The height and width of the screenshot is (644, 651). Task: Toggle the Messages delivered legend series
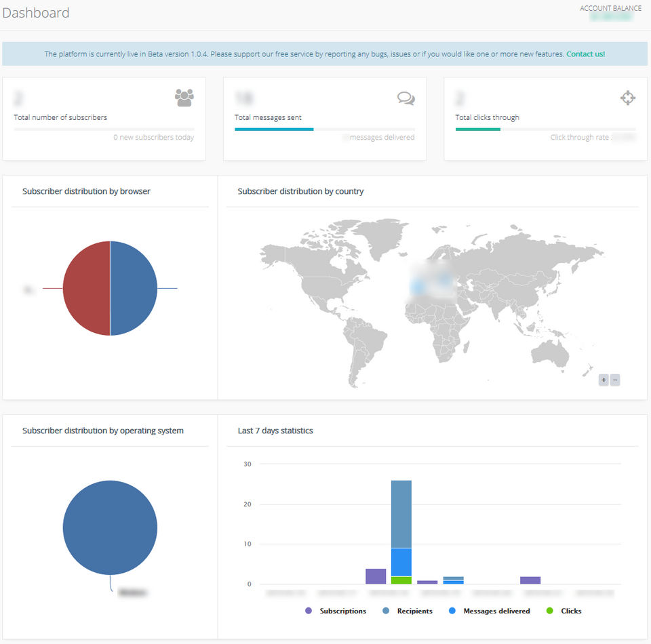(490, 611)
